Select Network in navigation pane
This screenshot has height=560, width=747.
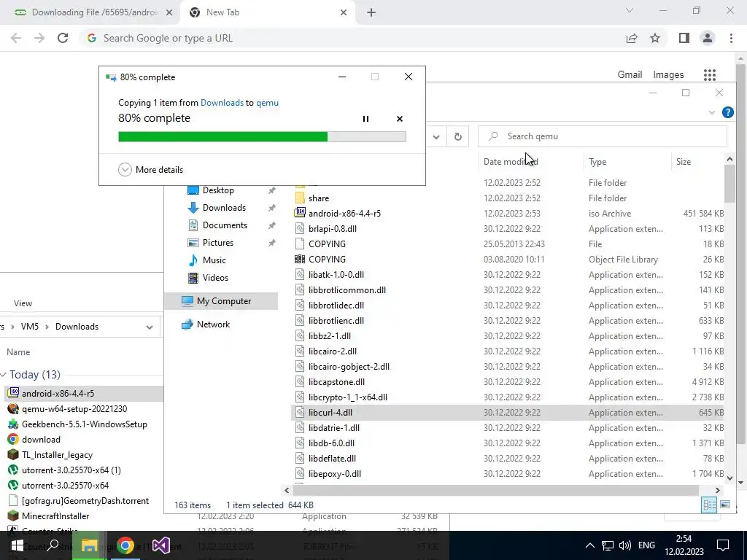coord(213,324)
